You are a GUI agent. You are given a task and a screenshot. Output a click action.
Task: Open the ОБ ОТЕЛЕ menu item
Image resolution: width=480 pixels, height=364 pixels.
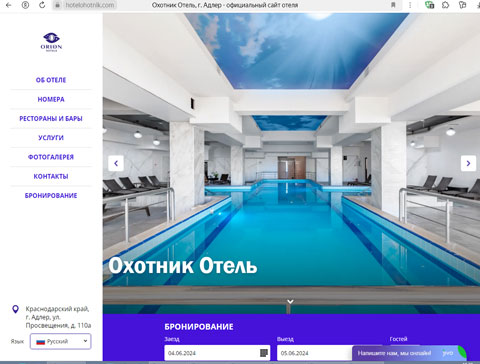[51, 80]
